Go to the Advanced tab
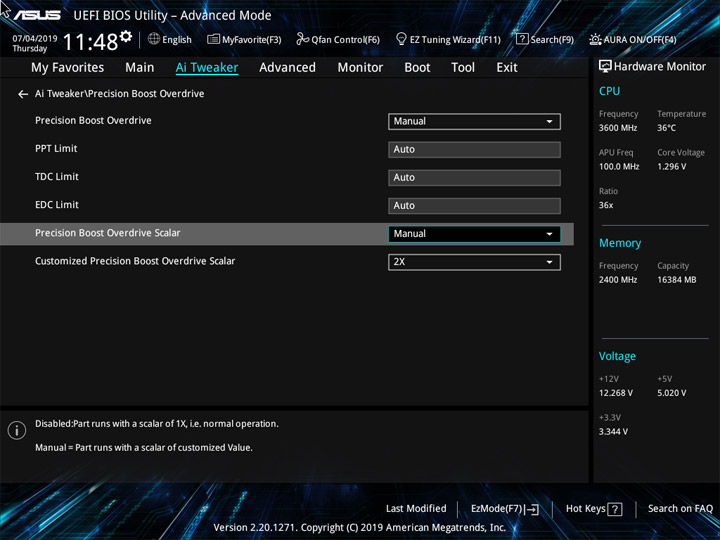 click(287, 68)
